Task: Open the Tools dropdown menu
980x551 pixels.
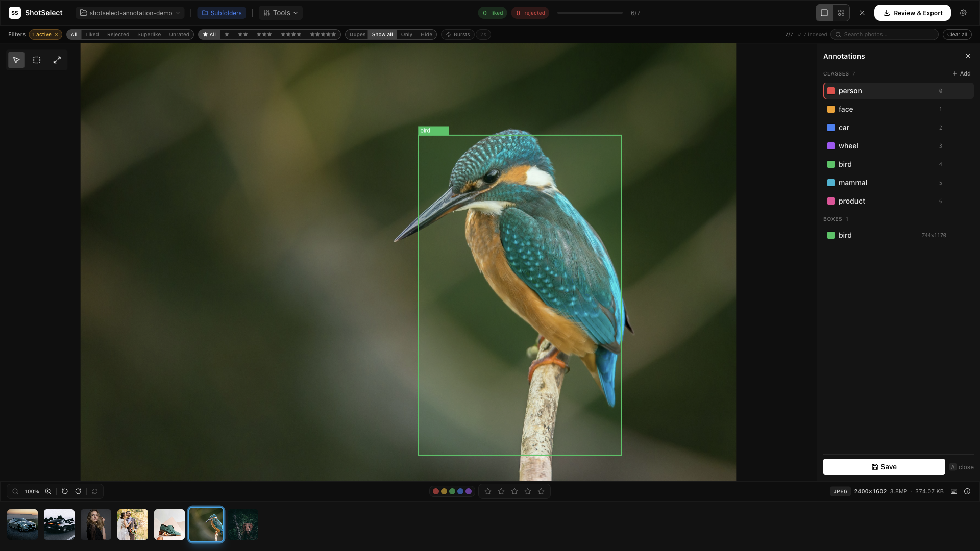Action: (x=280, y=12)
